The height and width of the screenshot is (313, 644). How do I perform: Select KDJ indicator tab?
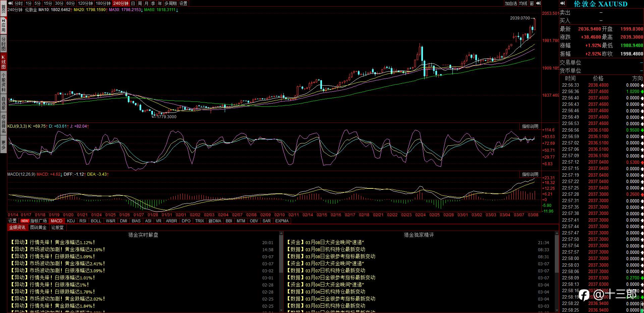point(71,221)
